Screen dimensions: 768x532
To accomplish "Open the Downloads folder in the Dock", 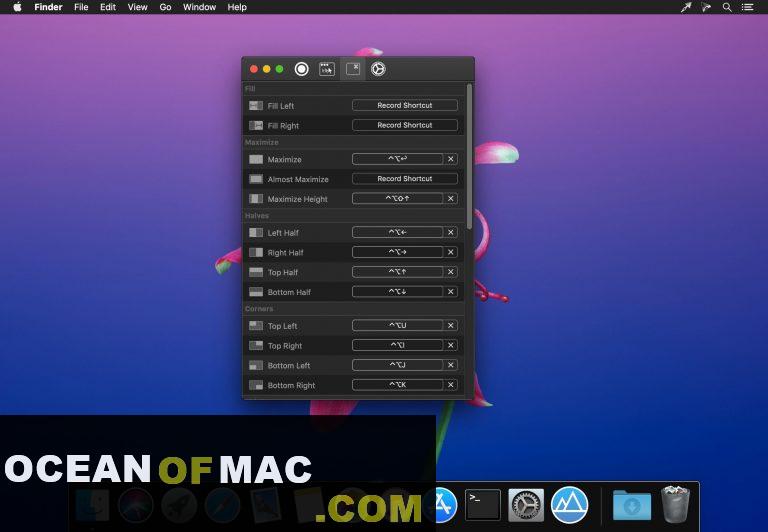I will coord(632,506).
